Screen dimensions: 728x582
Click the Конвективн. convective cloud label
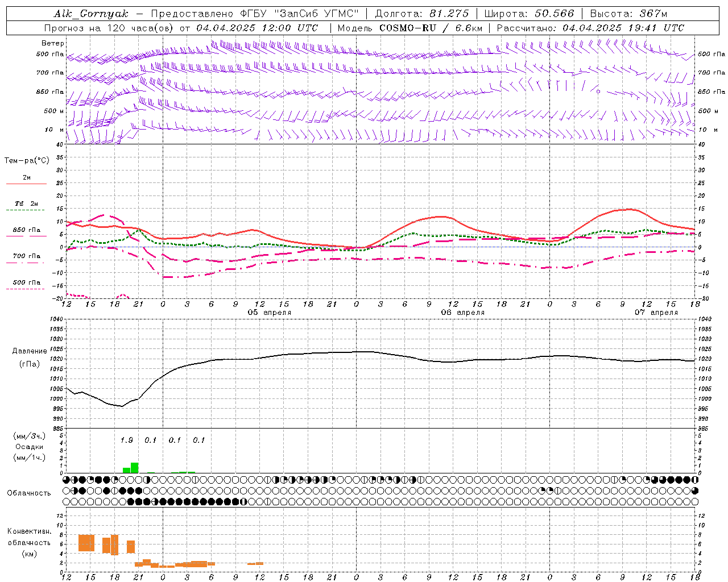point(30,531)
